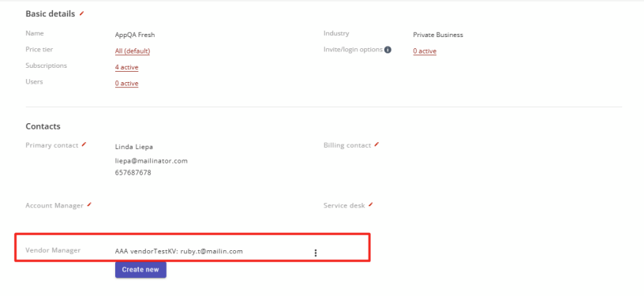Open the Users 0 active link
644x296 pixels.
point(126,84)
